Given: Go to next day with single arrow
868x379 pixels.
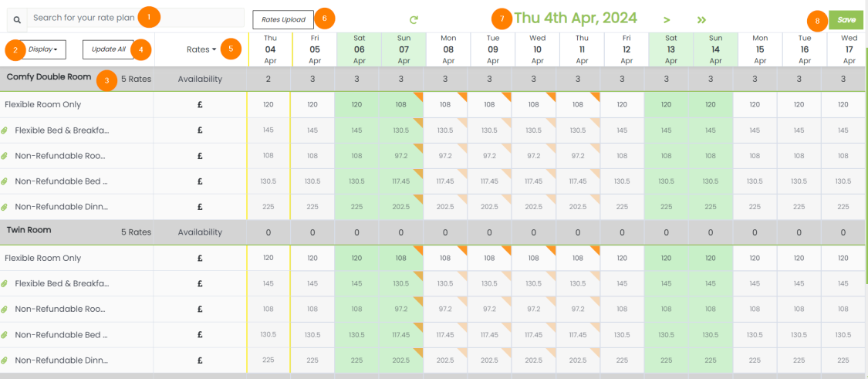Looking at the screenshot, I should click(x=667, y=19).
